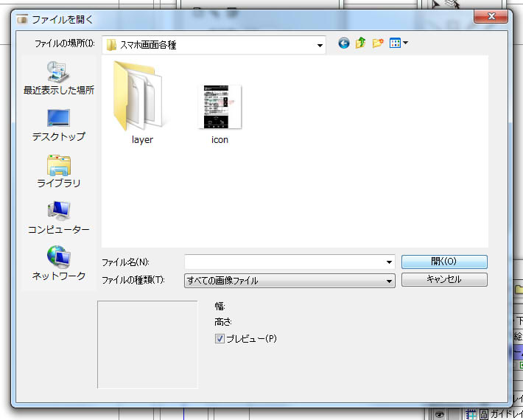Click the Open (開く) button
Image resolution: width=523 pixels, height=420 pixels.
pos(444,262)
